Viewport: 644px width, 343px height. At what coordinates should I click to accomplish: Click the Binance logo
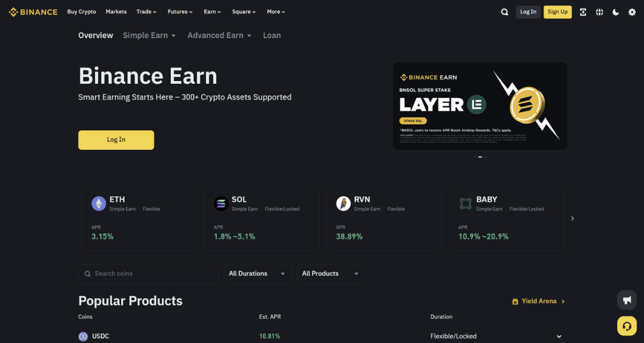tap(33, 11)
